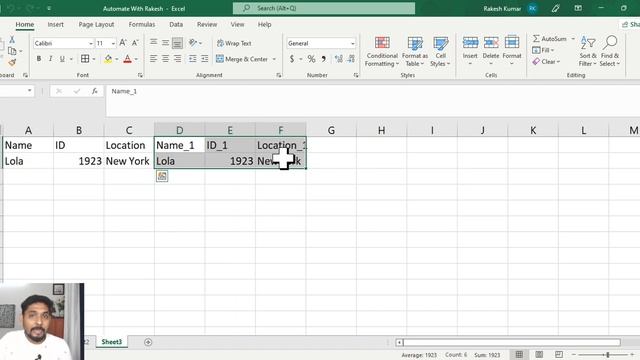This screenshot has height=360, width=640.
Task: Open the Calibri font name dropdown
Action: pos(91,43)
